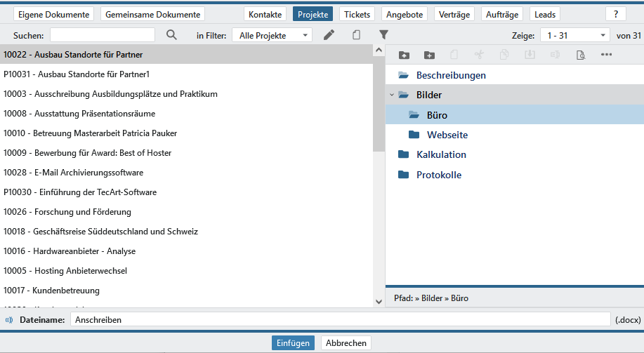Viewport: 644px width, 353px height.
Task: Select project 10028 E-Mail Archivierungssoftware
Action: point(74,172)
